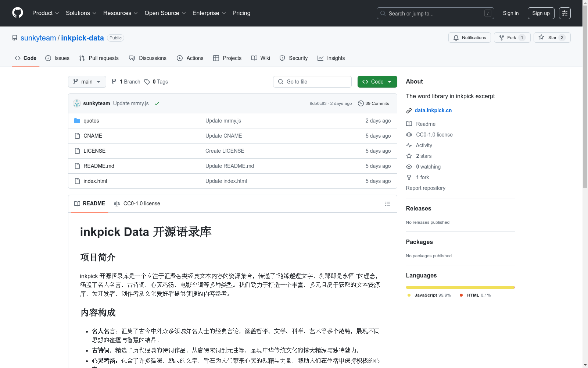Click the LICENSE file icon
The image size is (588, 368).
(77, 151)
